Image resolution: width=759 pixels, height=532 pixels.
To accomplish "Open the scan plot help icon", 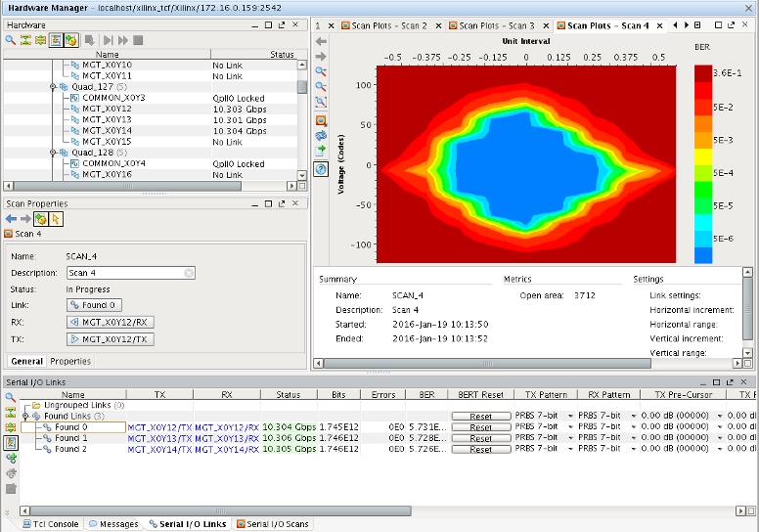I will pyautogui.click(x=321, y=169).
